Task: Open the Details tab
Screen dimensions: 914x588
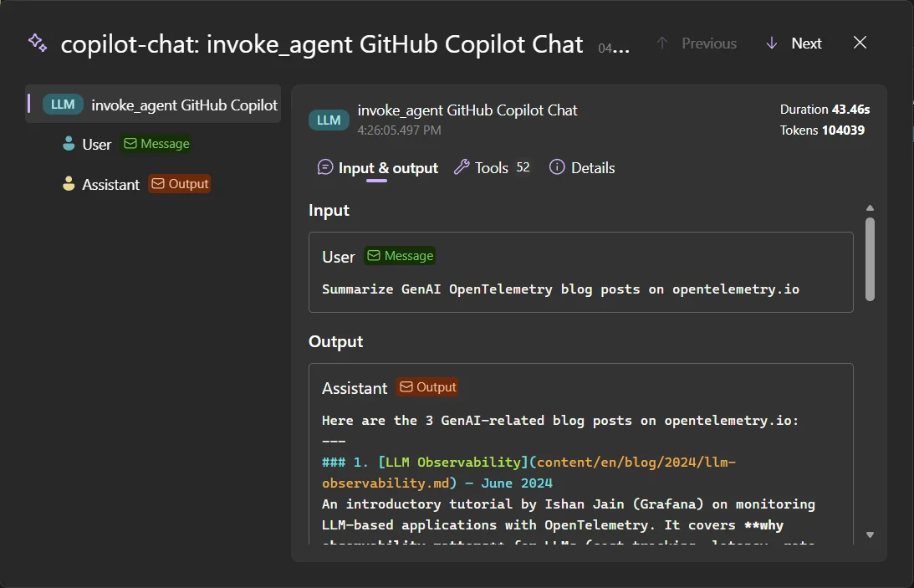Action: coord(582,168)
